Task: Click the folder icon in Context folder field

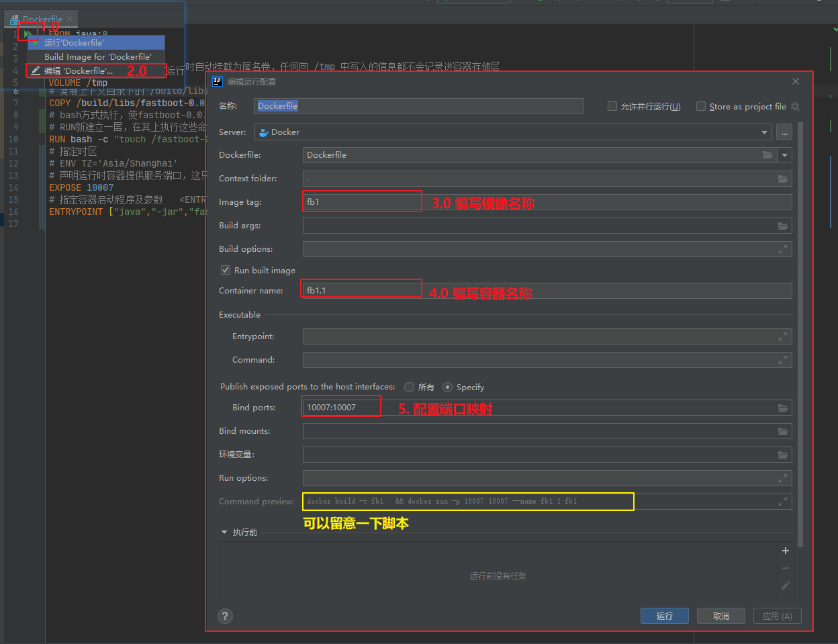Action: [x=782, y=179]
